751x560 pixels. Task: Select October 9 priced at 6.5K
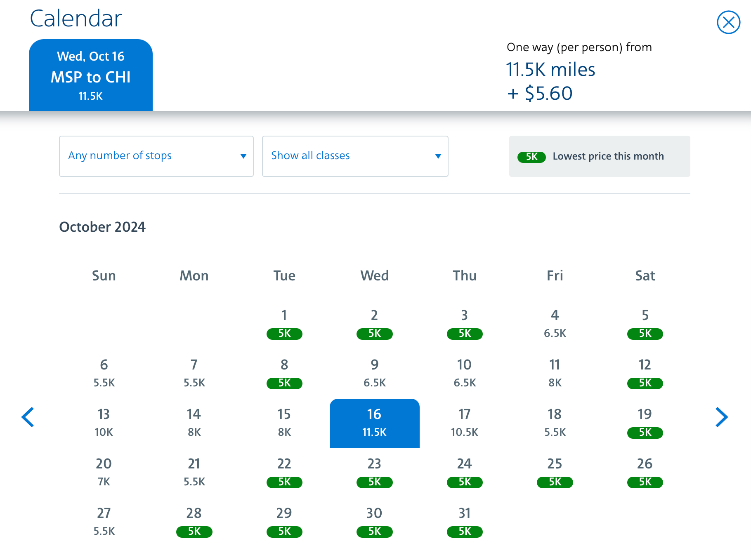pyautogui.click(x=374, y=374)
